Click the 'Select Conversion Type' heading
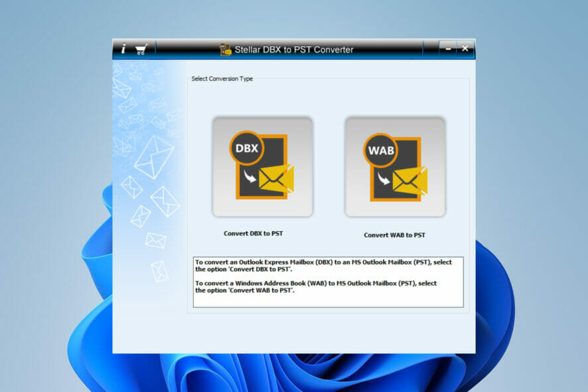Viewport: 588px width, 392px height. tap(222, 78)
